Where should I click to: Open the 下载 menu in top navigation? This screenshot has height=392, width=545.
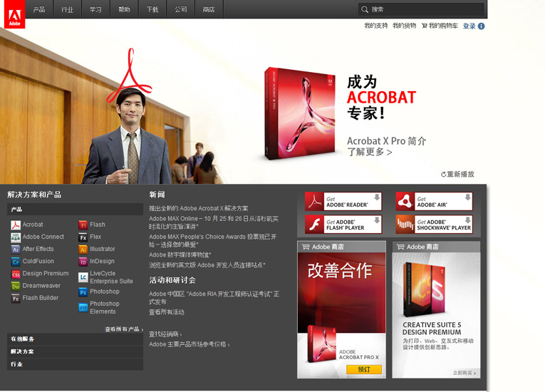coord(152,9)
